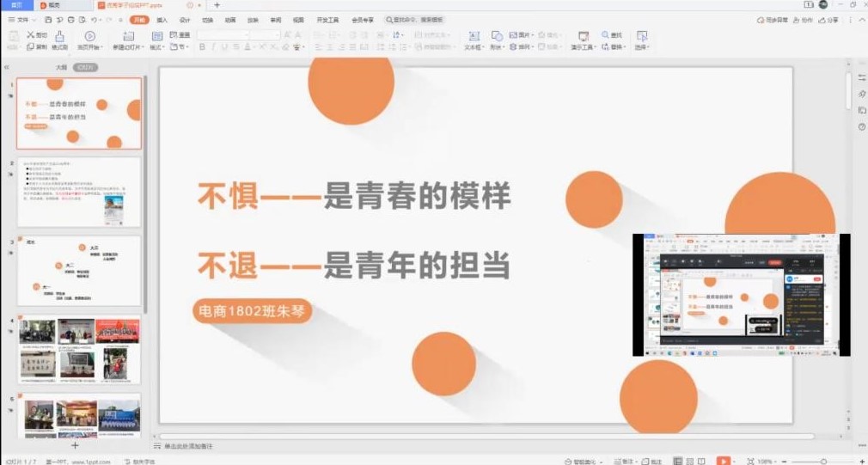The height and width of the screenshot is (465, 868).
Task: Switch to the Outline (大纲) pane view
Action: point(61,66)
